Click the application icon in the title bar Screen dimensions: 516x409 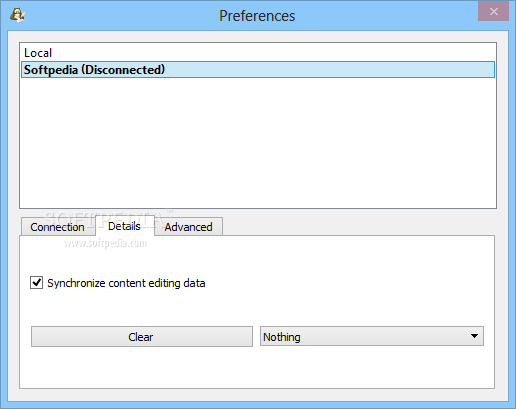tap(17, 15)
